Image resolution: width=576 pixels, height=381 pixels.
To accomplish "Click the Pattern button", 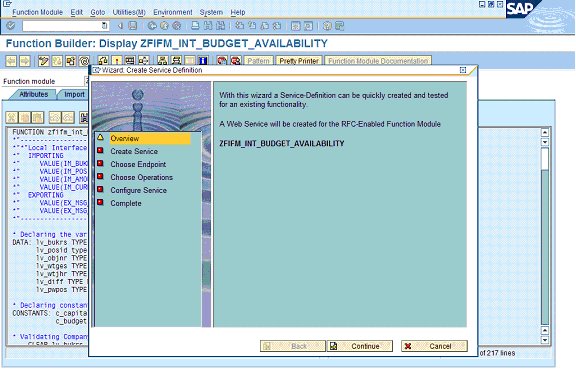I will click(258, 61).
